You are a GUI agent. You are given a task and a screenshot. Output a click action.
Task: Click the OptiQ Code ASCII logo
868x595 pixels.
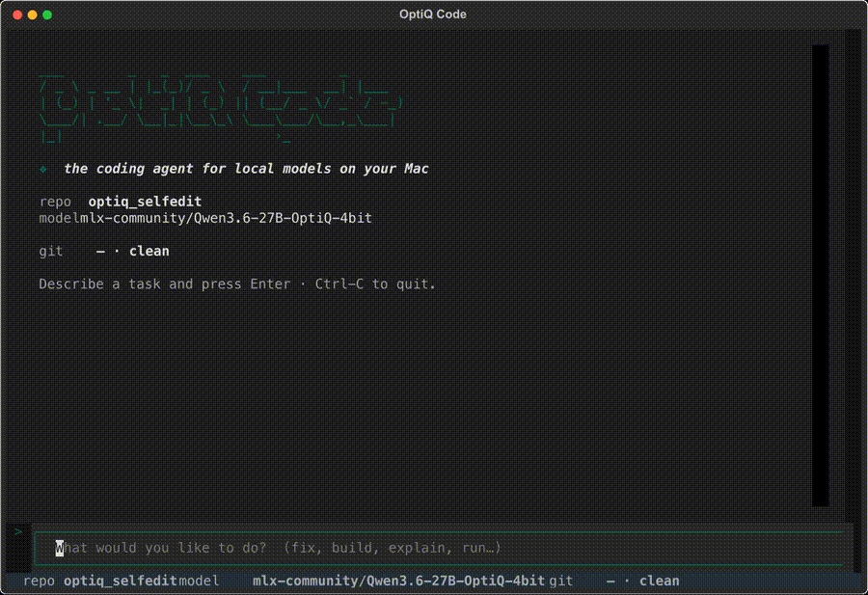pyautogui.click(x=220, y=107)
